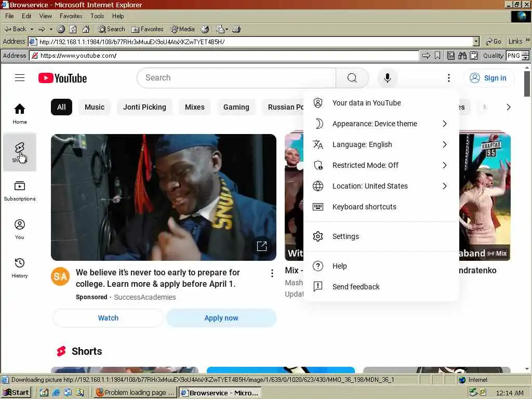Select the Music category chip
Viewport: 532px width, 399px height.
[95, 107]
